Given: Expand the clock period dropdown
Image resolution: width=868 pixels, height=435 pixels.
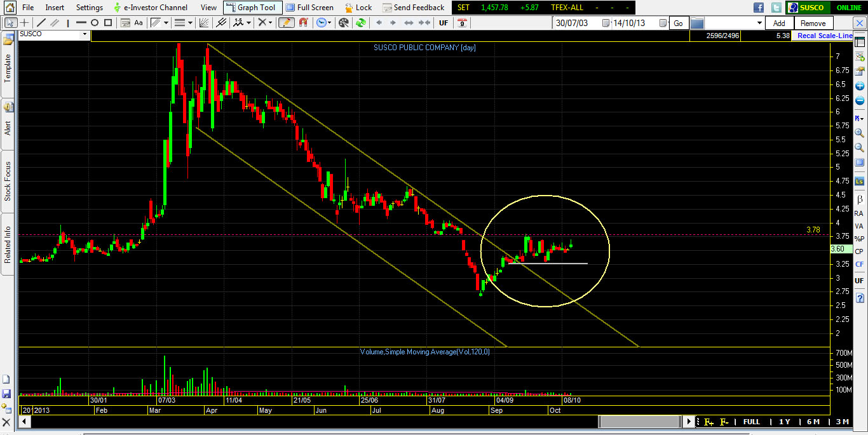Looking at the screenshot, I should tap(330, 23).
